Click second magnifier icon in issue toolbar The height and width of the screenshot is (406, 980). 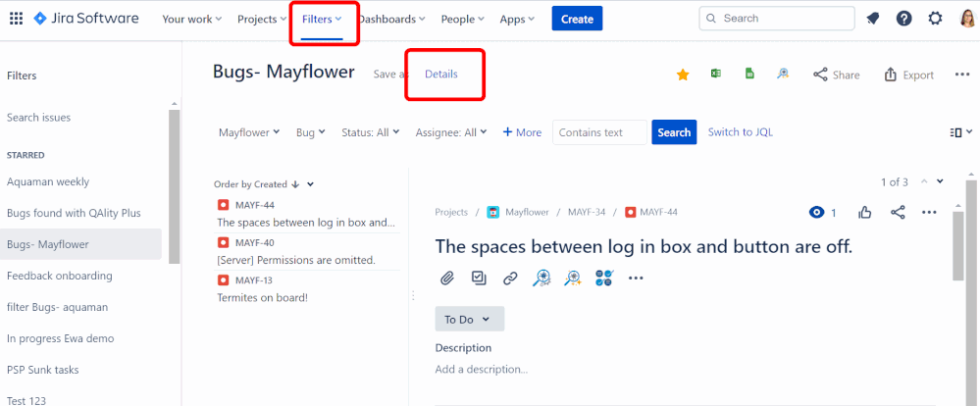coord(573,278)
